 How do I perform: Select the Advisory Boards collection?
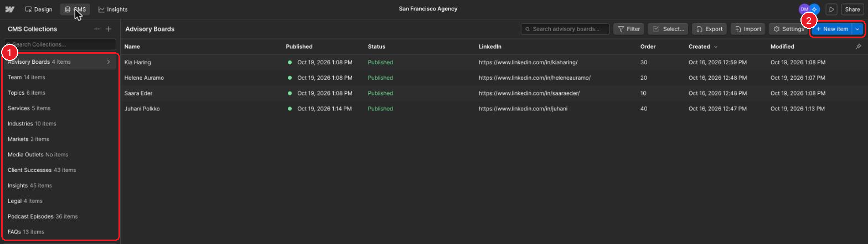point(60,62)
